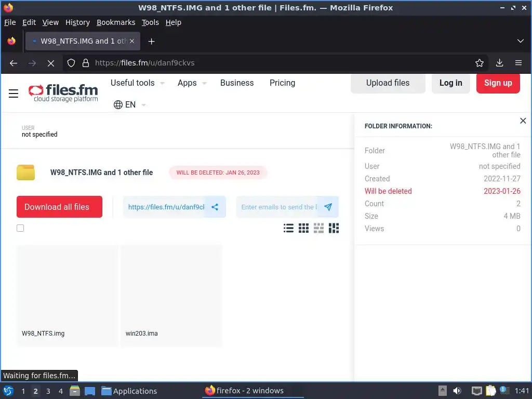Viewport: 532px width, 399px height.
Task: Click Download all files button
Action: [59, 207]
